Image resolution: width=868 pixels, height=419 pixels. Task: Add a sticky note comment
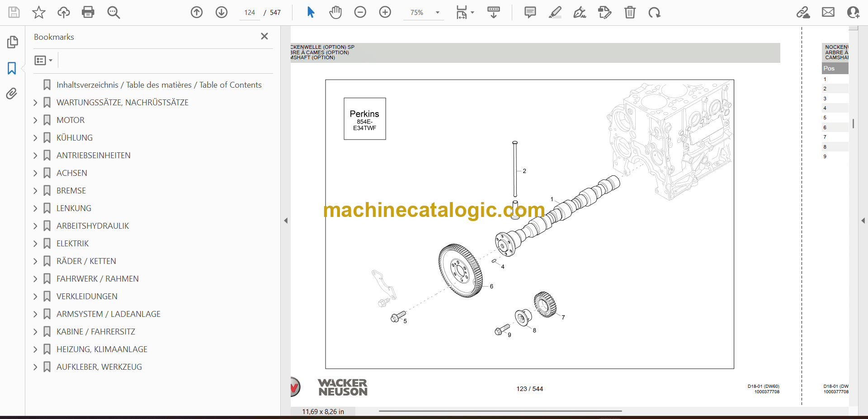[x=530, y=12]
